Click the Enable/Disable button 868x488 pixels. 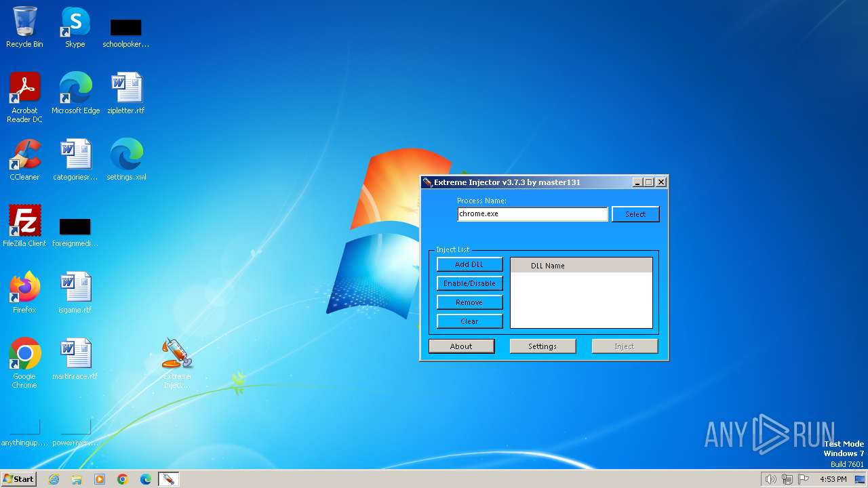(469, 283)
